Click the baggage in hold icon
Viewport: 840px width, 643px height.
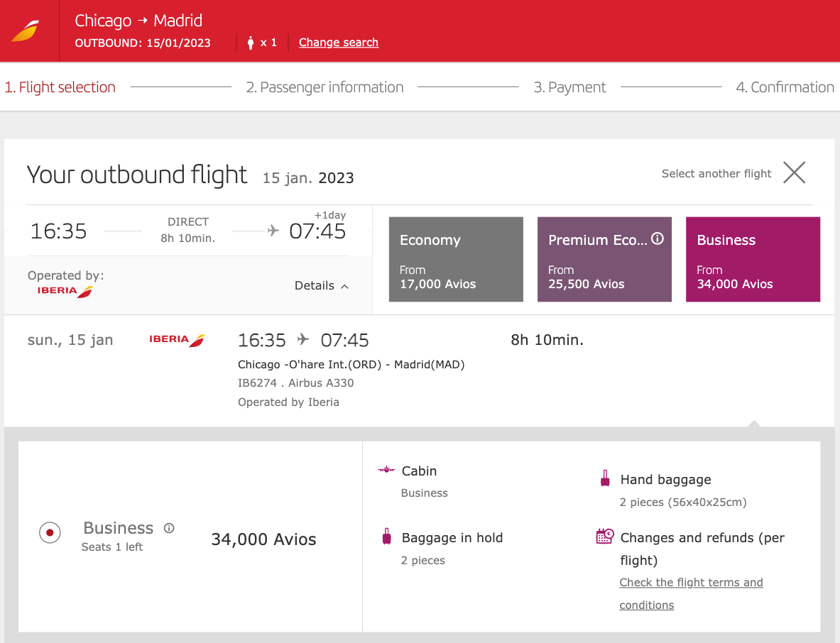point(386,537)
